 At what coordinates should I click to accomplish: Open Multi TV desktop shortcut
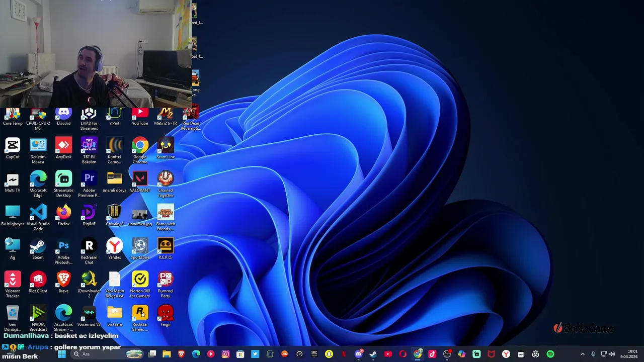point(13,182)
